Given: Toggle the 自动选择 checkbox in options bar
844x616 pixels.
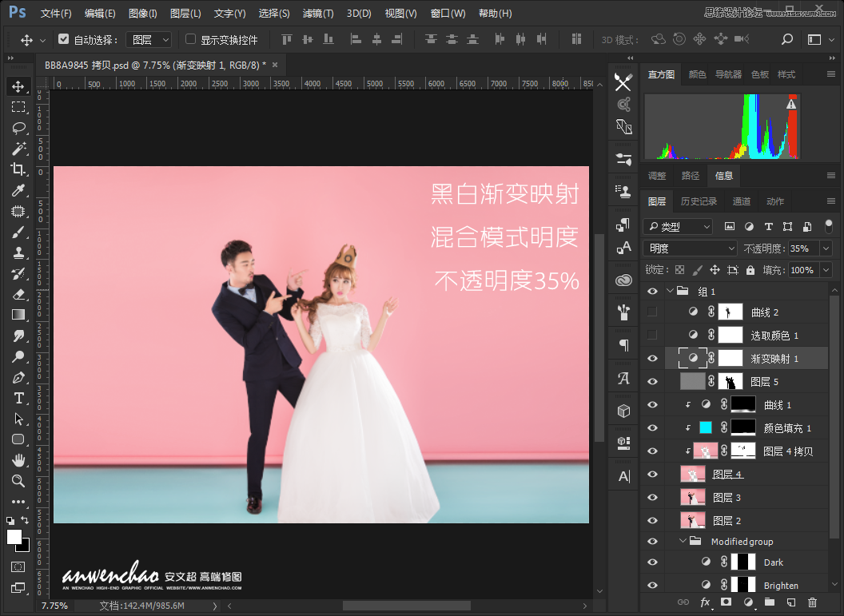Looking at the screenshot, I should click(62, 38).
